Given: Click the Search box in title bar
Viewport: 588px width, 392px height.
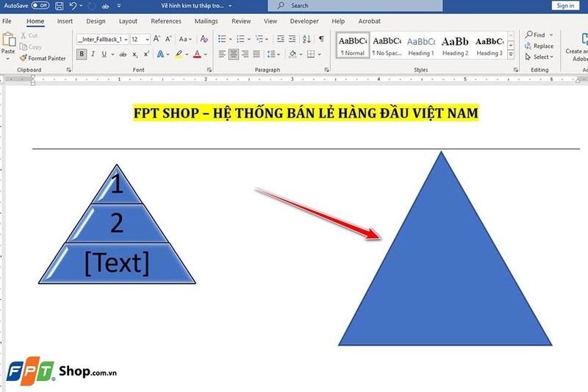Looking at the screenshot, I should coord(355,6).
